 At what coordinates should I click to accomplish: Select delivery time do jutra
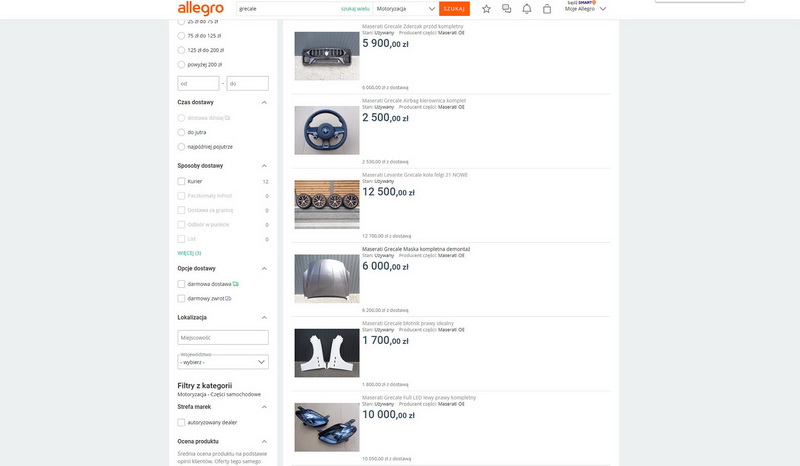pyautogui.click(x=181, y=132)
